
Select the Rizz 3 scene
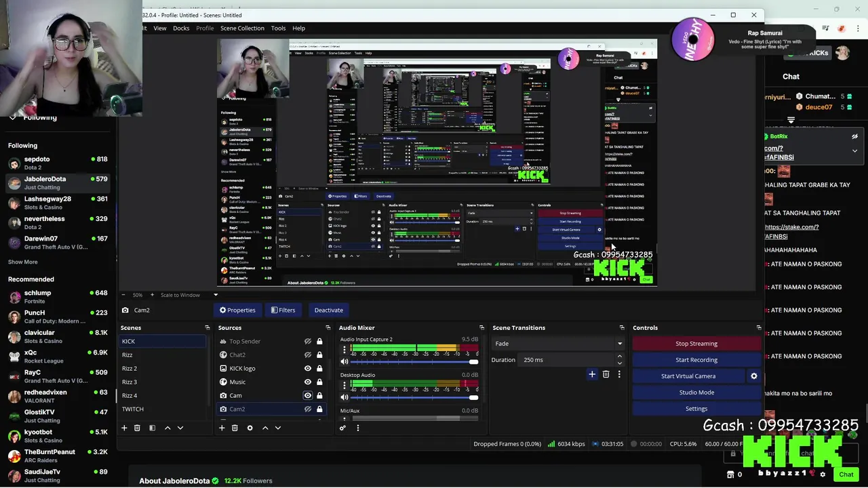point(163,382)
